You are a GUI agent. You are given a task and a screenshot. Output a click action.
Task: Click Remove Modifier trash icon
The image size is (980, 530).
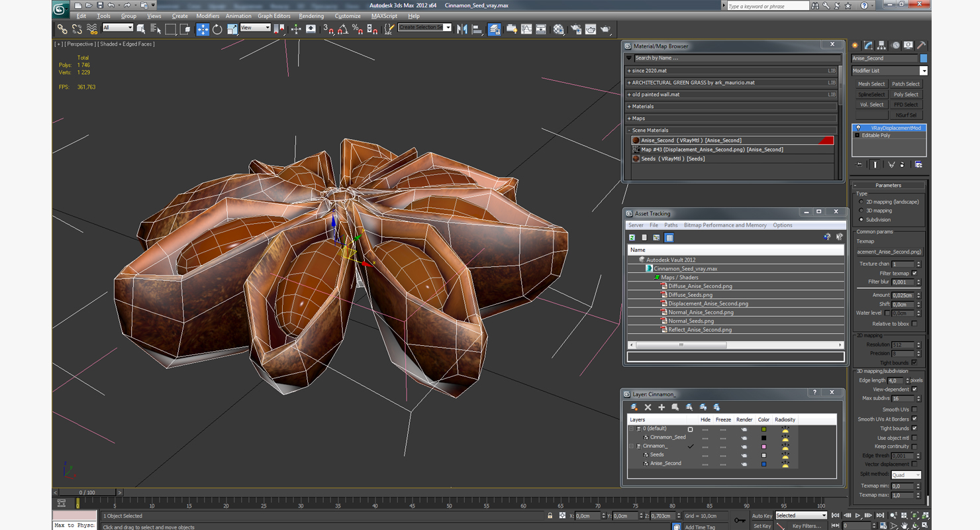coord(902,164)
